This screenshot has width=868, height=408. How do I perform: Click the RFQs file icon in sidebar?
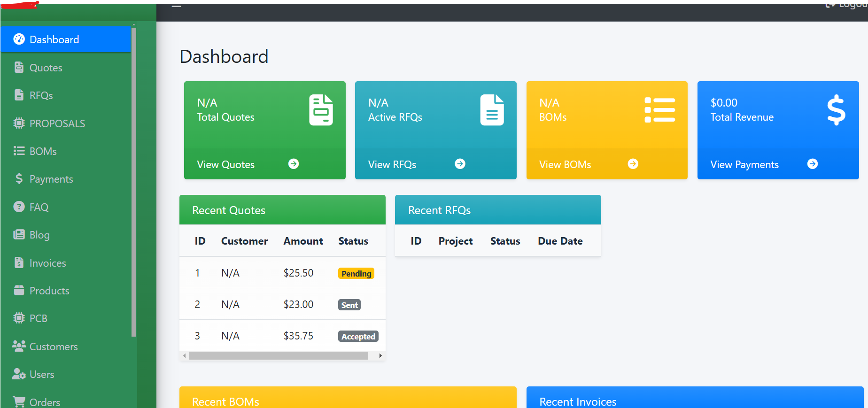click(19, 95)
